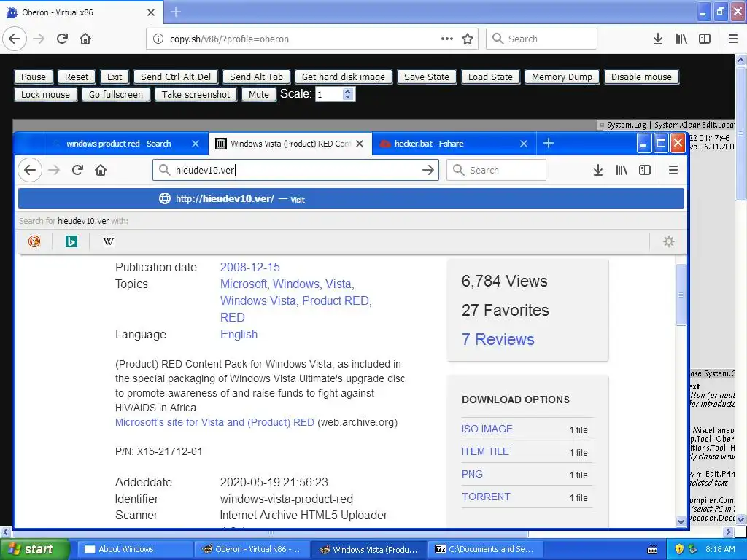Click the emulator Reset button
This screenshot has height=560, width=747.
pos(76,77)
